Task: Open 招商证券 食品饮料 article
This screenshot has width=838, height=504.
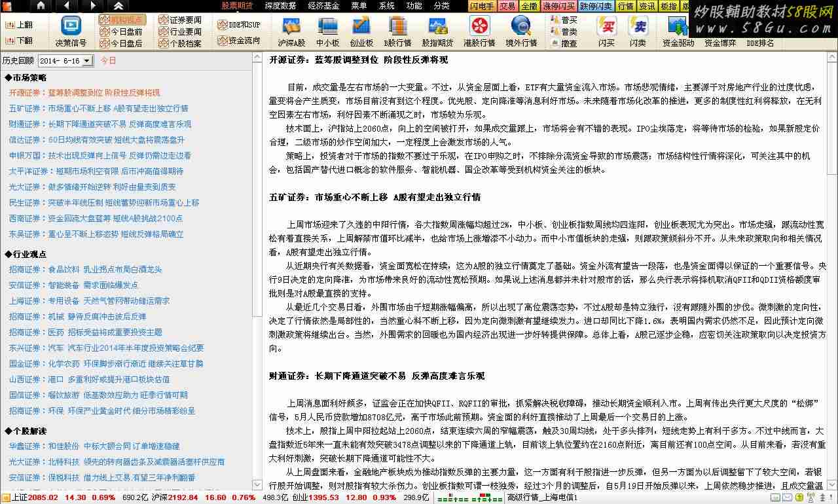Action: point(85,270)
